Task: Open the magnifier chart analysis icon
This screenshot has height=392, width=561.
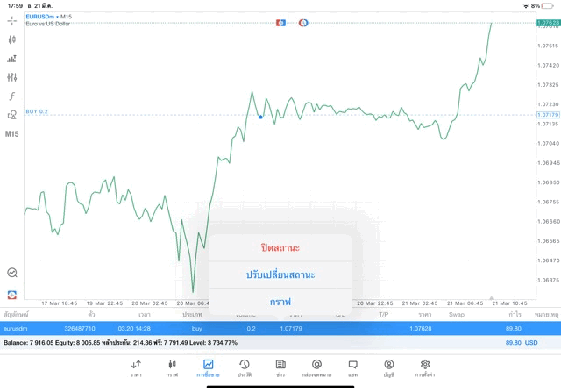Action: tap(11, 273)
